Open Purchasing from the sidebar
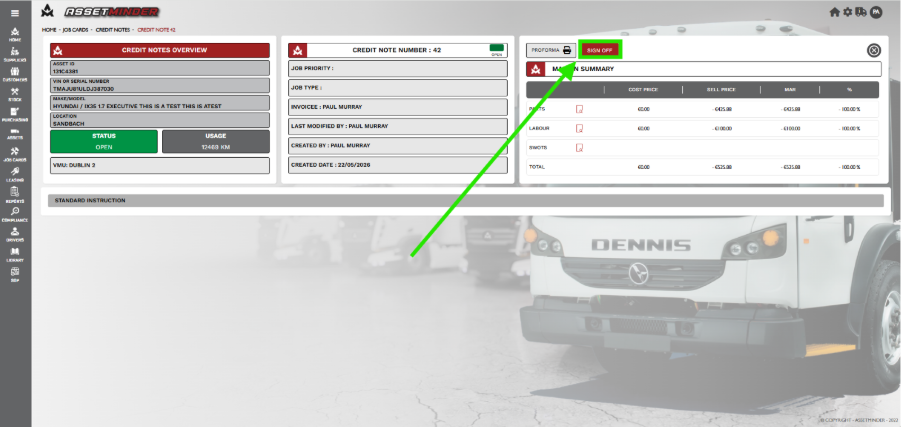Screen dimensions: 901x427 tap(15, 115)
